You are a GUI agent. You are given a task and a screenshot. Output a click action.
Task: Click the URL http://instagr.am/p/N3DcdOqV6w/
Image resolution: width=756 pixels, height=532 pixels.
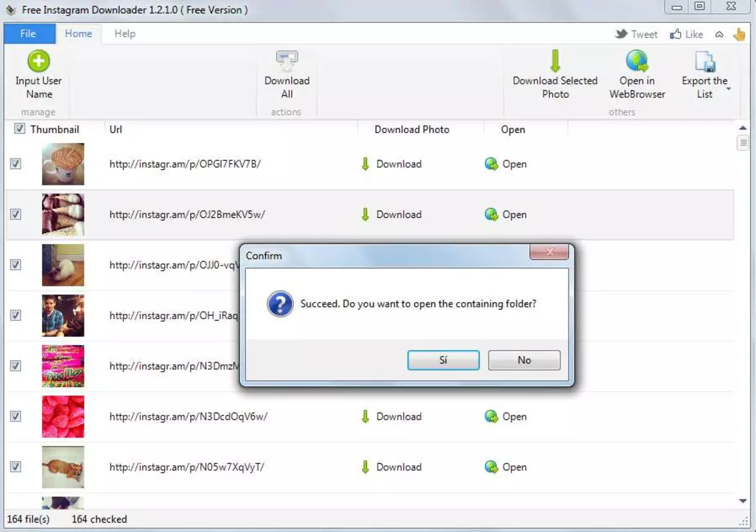(x=189, y=417)
